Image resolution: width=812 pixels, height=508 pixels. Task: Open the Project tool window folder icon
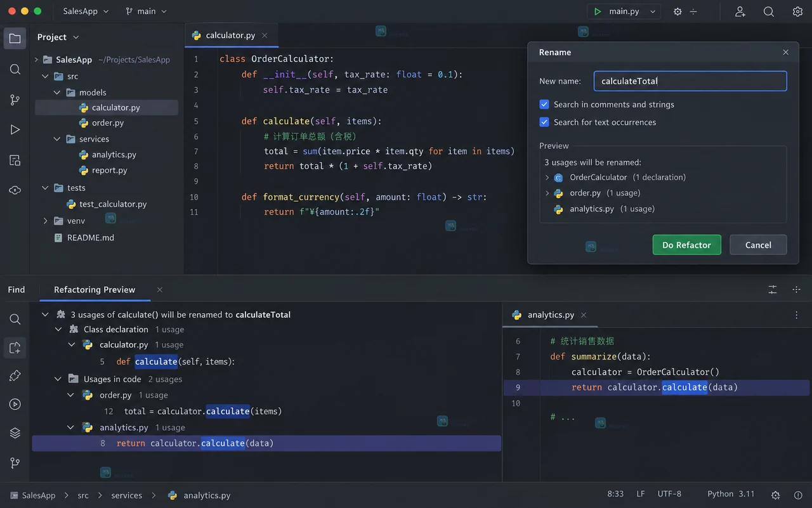tap(15, 38)
